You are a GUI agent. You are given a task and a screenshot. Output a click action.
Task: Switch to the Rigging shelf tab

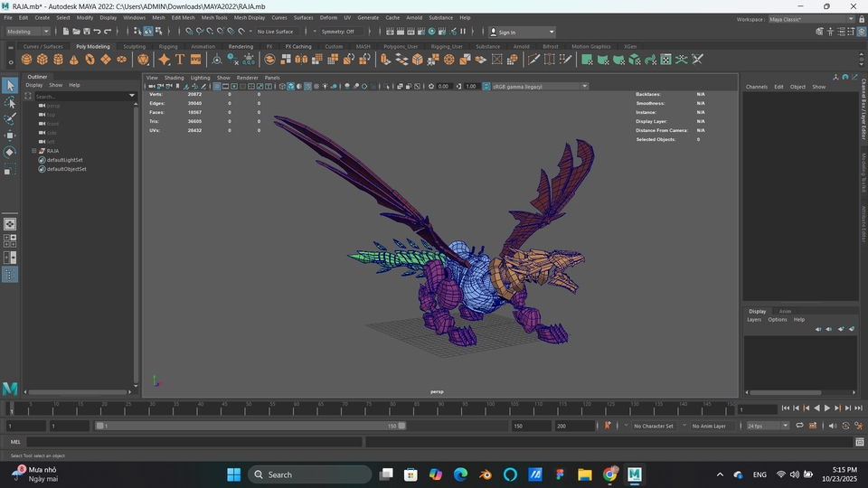click(x=168, y=46)
